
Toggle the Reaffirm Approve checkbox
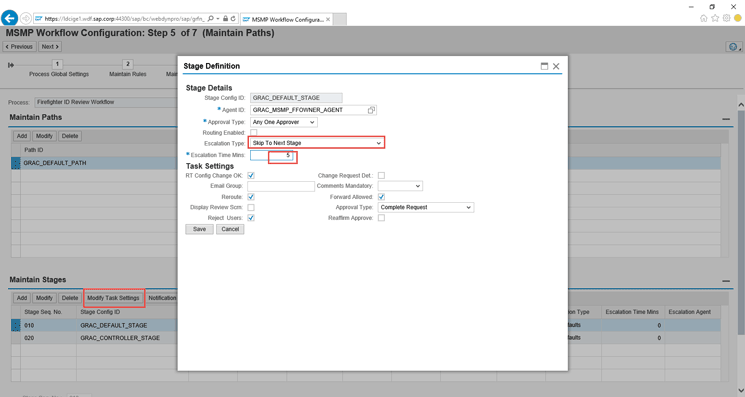click(x=381, y=217)
